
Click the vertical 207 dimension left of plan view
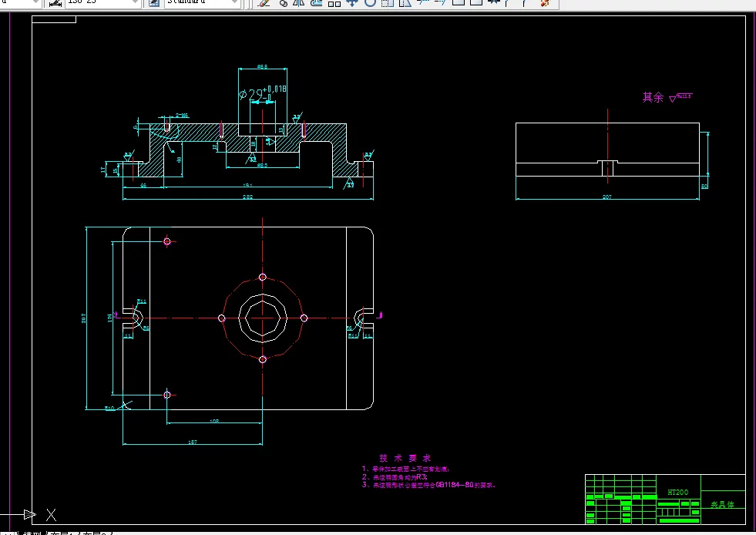[x=84, y=318]
